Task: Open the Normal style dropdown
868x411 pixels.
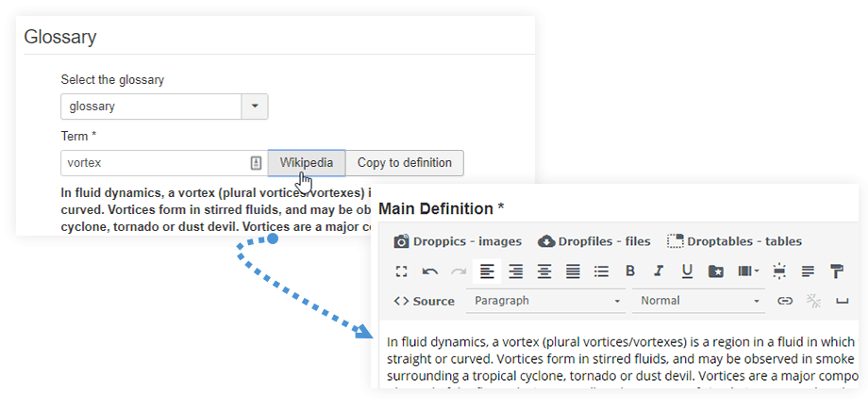Action: pos(699,301)
